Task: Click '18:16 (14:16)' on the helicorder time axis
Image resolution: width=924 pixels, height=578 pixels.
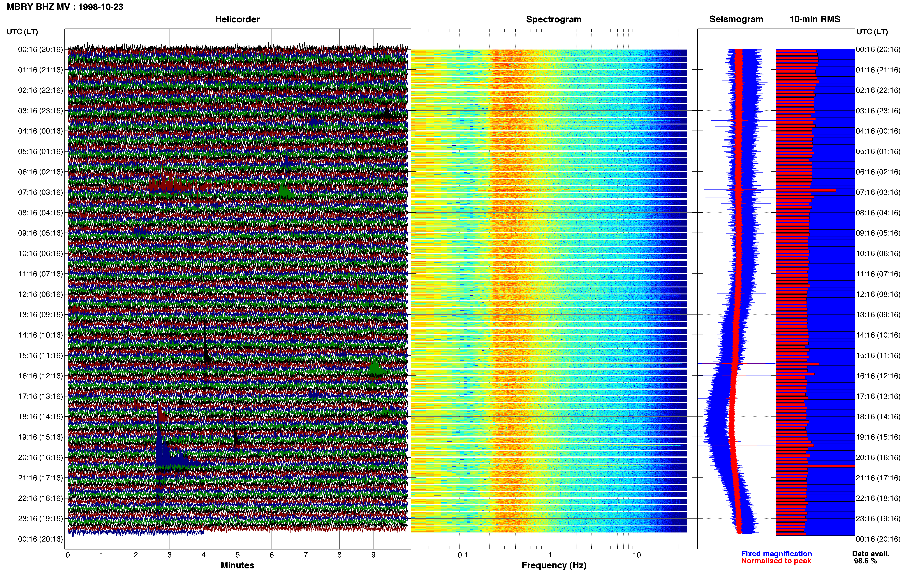Action: click(41, 417)
